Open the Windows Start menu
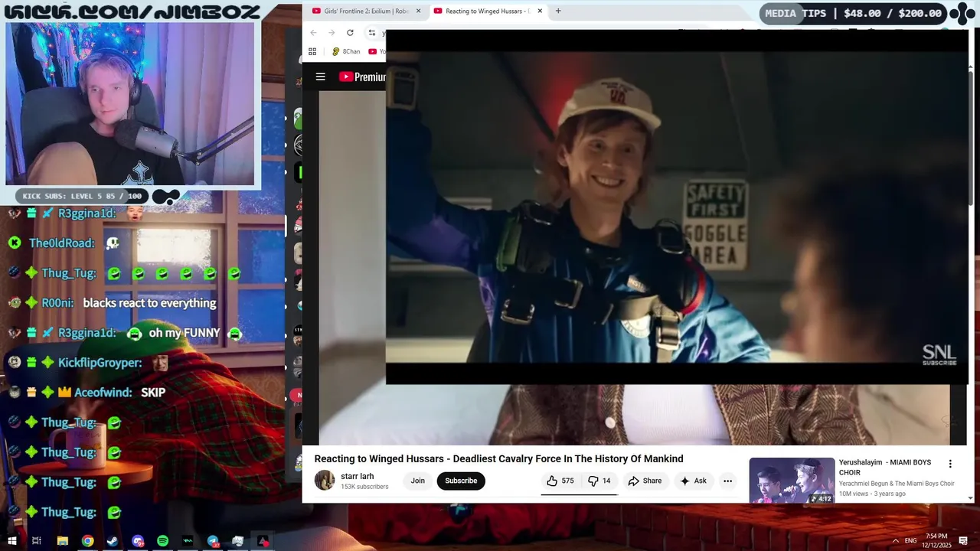Viewport: 980px width, 551px height. [x=11, y=541]
